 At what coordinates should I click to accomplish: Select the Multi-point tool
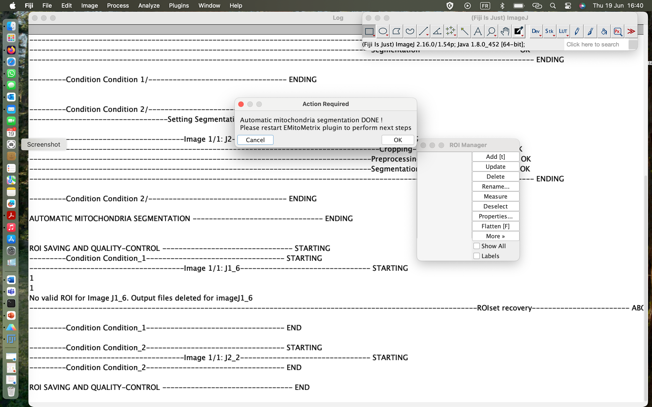click(x=450, y=31)
